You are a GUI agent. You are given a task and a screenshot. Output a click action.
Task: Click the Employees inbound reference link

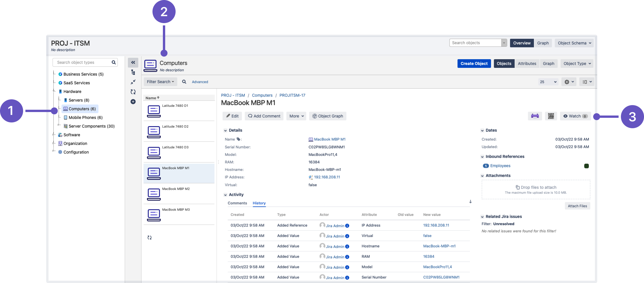click(x=500, y=166)
